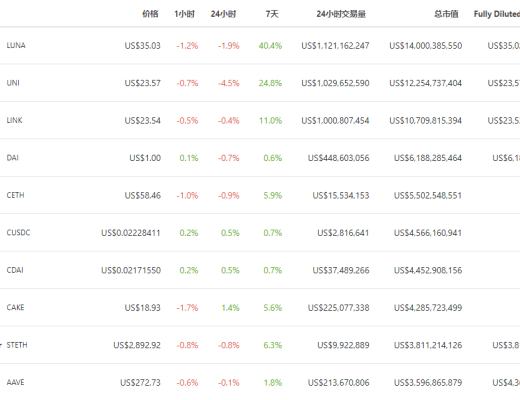Viewport: 520px width, 400px height.
Task: Open the CETH coin row
Action: (260, 195)
